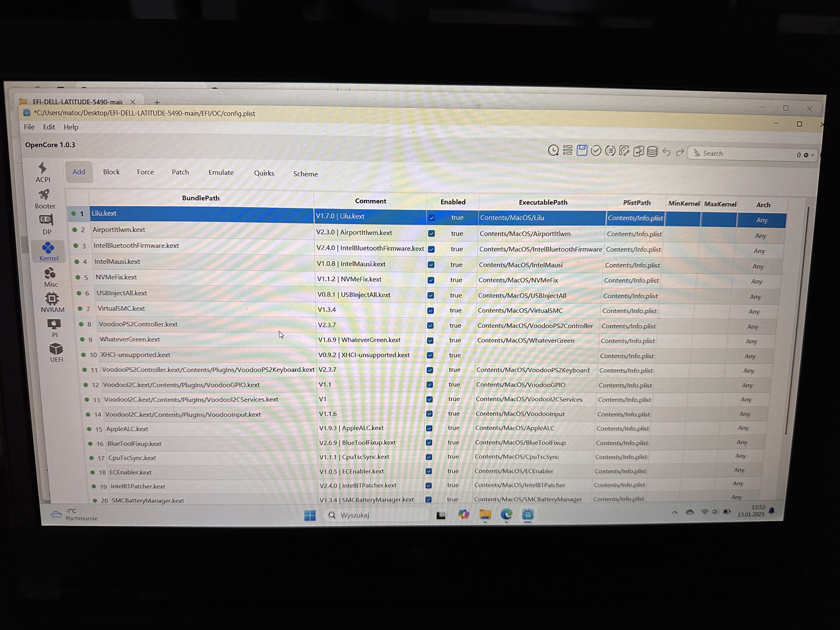Open Copilot from the taskbar

[463, 515]
